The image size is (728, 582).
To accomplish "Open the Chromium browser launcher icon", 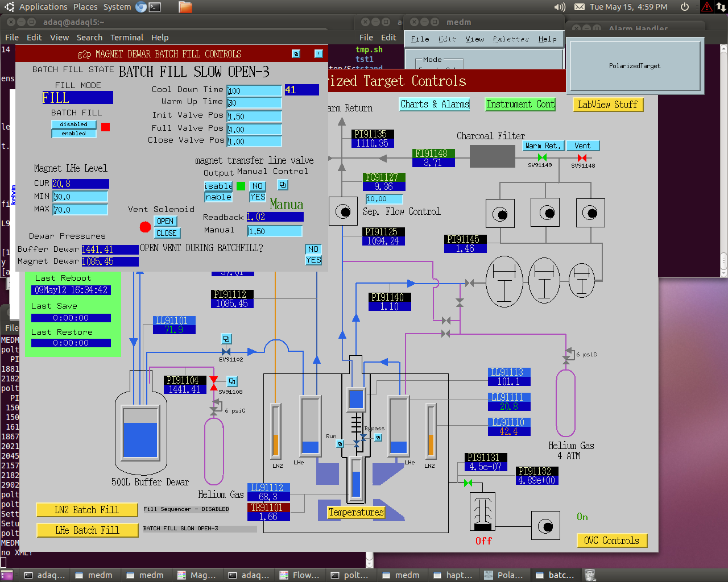I will (141, 7).
